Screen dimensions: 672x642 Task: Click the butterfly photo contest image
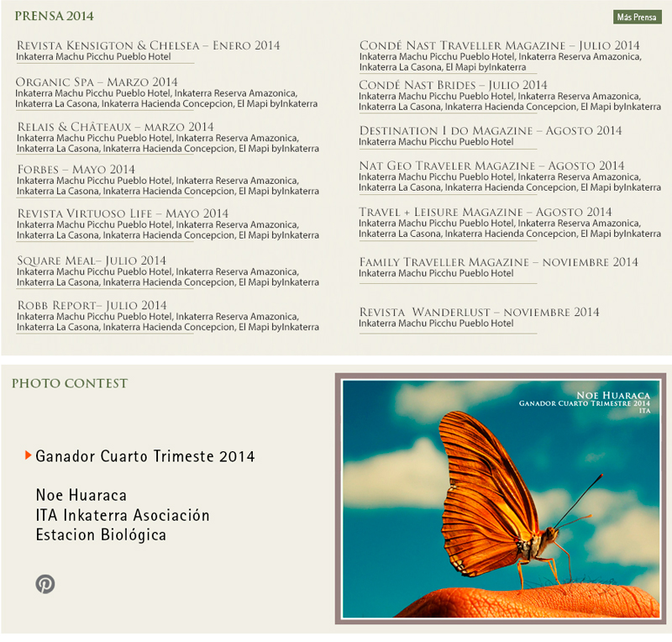(x=501, y=499)
